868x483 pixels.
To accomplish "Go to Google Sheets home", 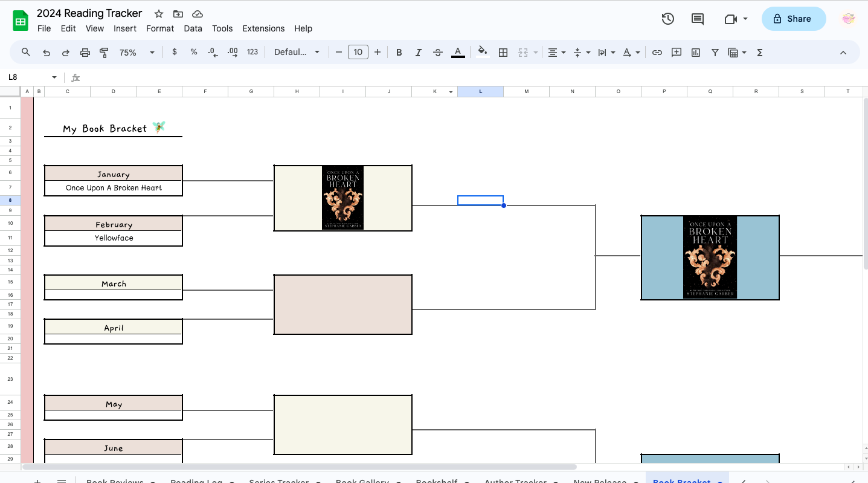I will pos(21,21).
